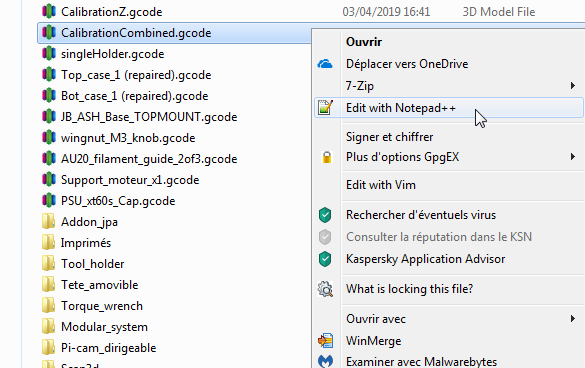This screenshot has width=585, height=368.
Task: Select Signer et chiffrer
Action: pos(390,137)
